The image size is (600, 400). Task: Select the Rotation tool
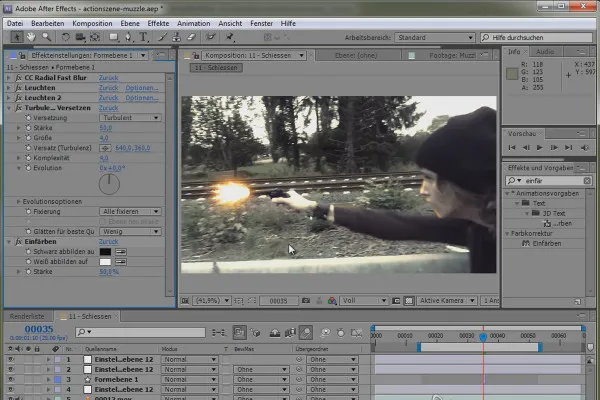65,37
